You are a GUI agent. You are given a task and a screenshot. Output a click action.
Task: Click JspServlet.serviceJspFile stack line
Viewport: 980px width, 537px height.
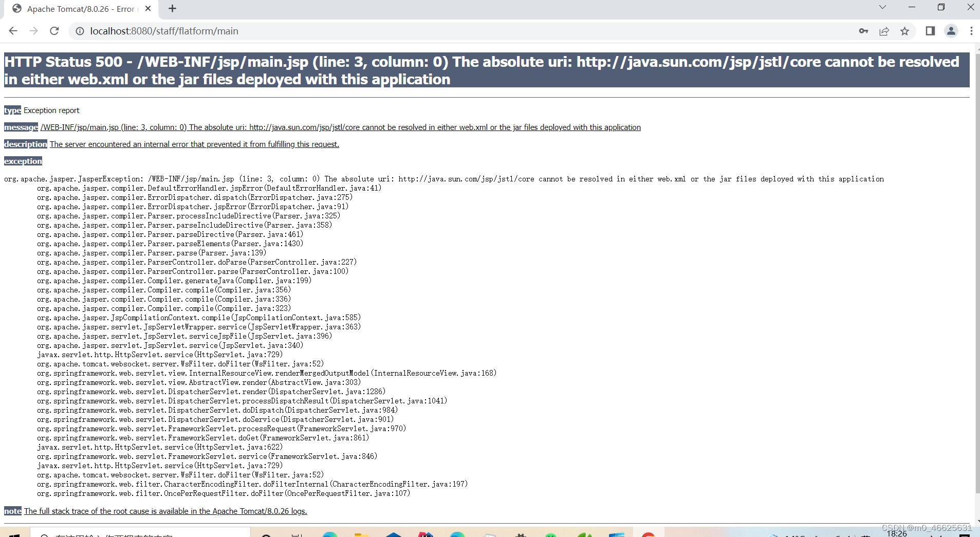pos(184,336)
